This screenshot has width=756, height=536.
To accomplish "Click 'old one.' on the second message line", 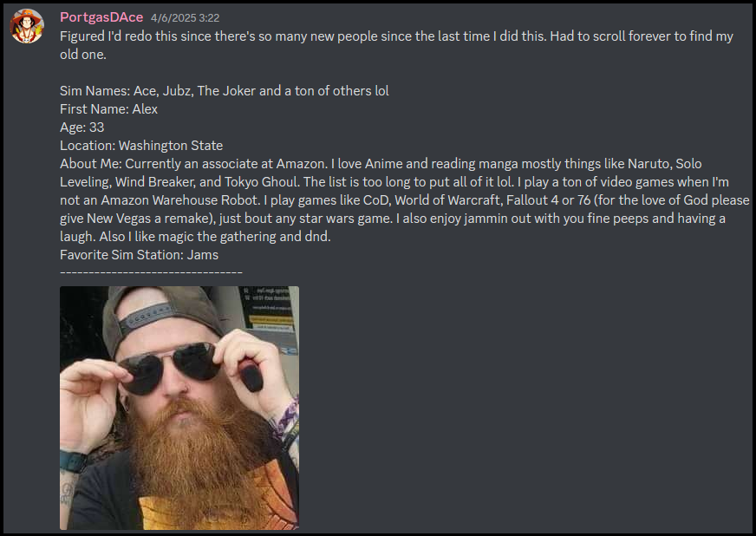I will tap(83, 55).
